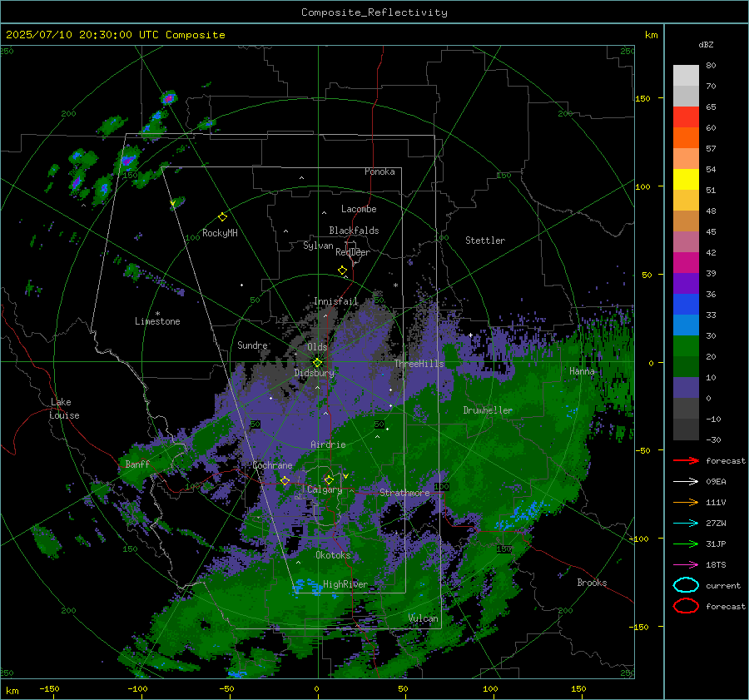Image resolution: width=749 pixels, height=700 pixels.
Task: Click the orange 111V arrow icon
Action: click(686, 502)
